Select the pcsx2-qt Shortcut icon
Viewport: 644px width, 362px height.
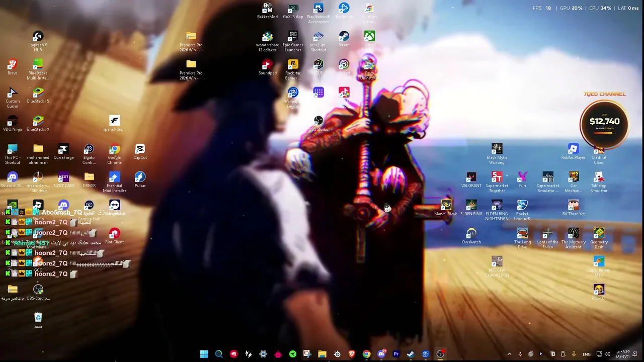pos(318,42)
